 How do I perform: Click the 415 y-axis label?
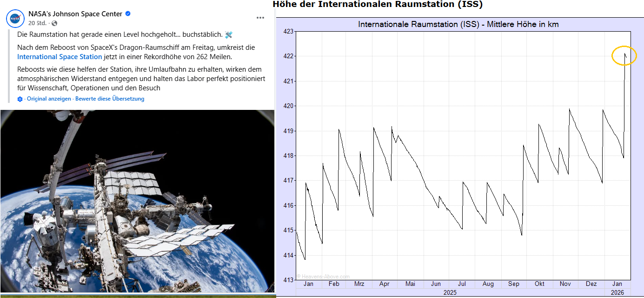288,230
